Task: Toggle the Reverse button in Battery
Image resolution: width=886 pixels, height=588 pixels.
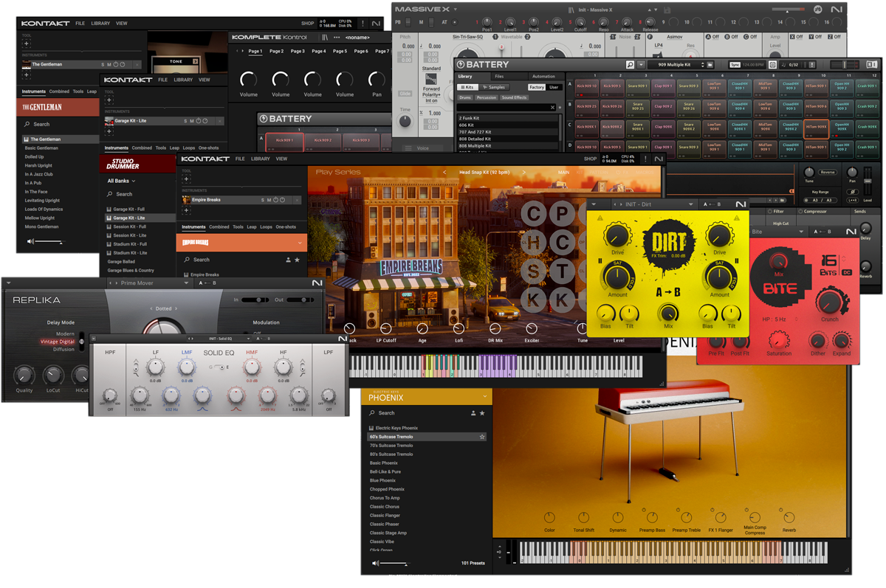Action: pos(827,172)
